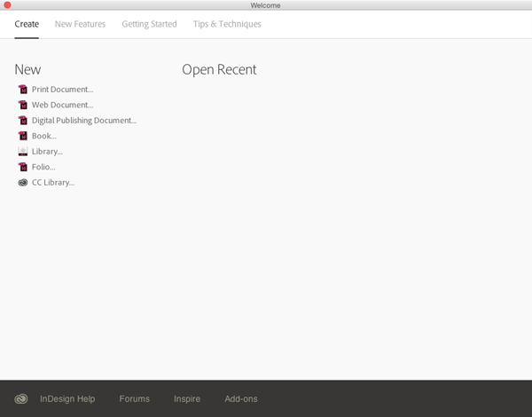Click the Folio file icon
This screenshot has height=417, width=532.
[23, 167]
